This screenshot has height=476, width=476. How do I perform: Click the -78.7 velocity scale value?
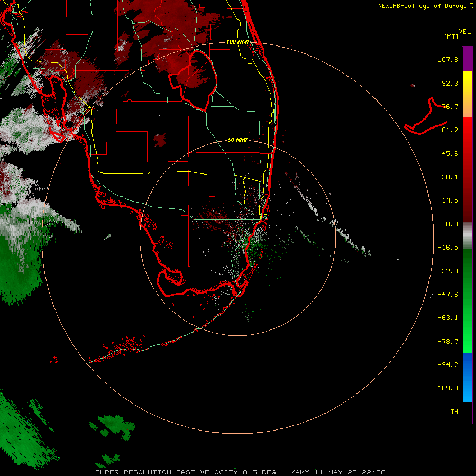(448, 342)
